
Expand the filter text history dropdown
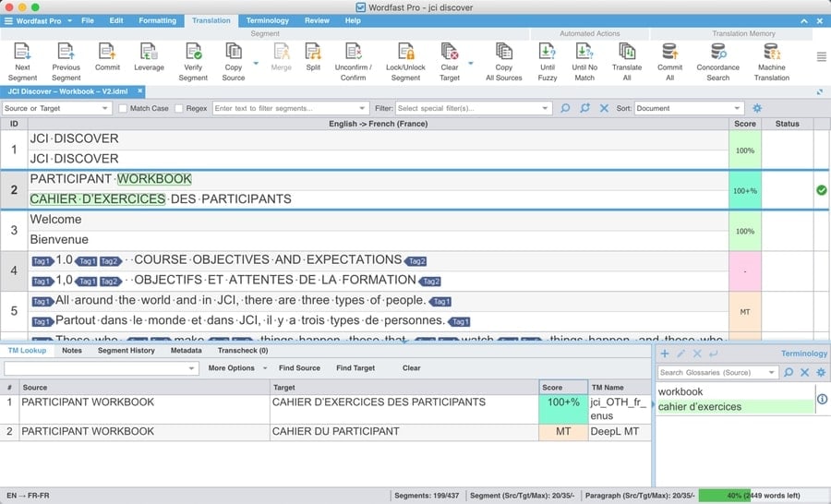pos(362,108)
